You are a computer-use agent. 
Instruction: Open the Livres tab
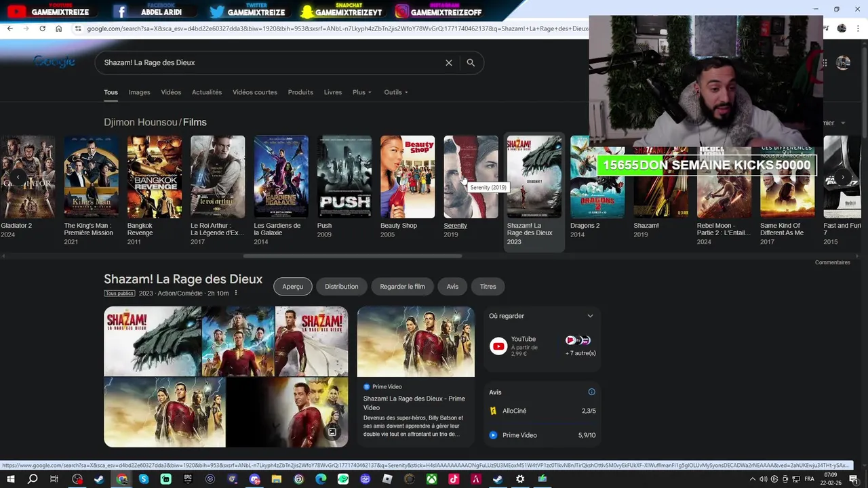pyautogui.click(x=333, y=92)
